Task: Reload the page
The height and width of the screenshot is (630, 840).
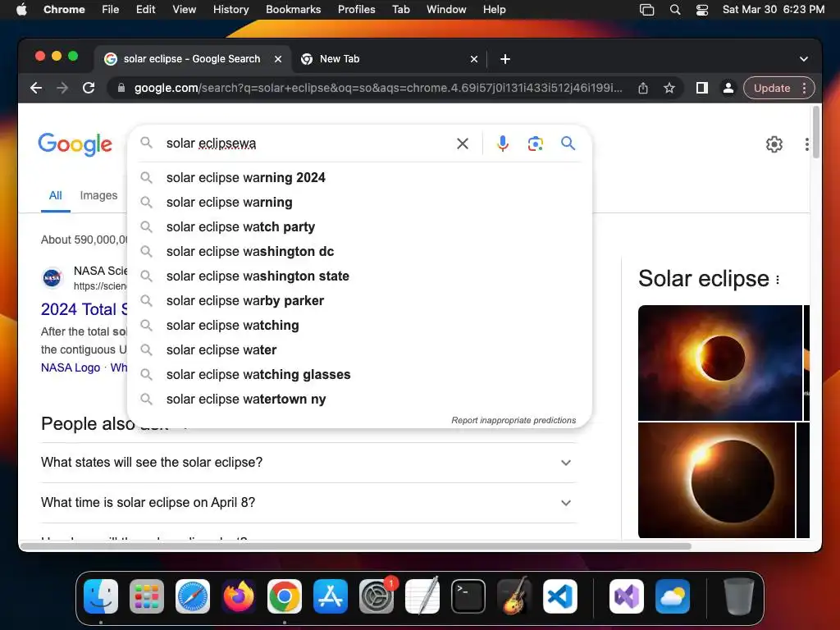Action: 89,88
